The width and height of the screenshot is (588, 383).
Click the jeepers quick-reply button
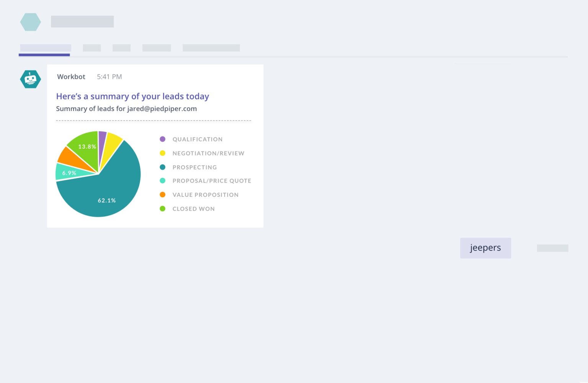pos(485,248)
